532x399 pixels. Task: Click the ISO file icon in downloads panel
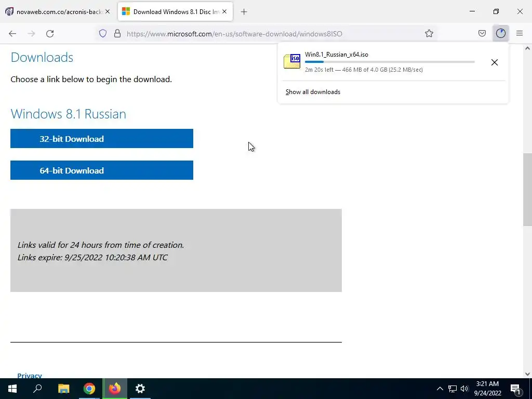(292, 61)
